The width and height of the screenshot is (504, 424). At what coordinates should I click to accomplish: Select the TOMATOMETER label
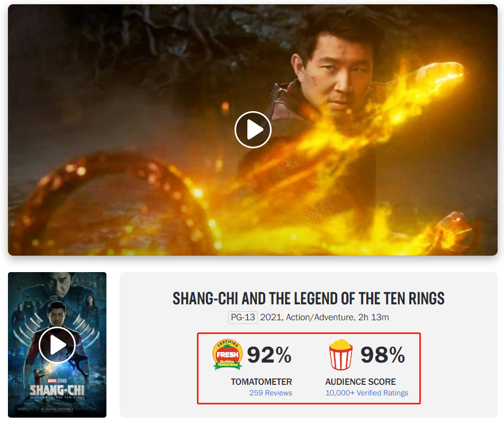point(262,382)
